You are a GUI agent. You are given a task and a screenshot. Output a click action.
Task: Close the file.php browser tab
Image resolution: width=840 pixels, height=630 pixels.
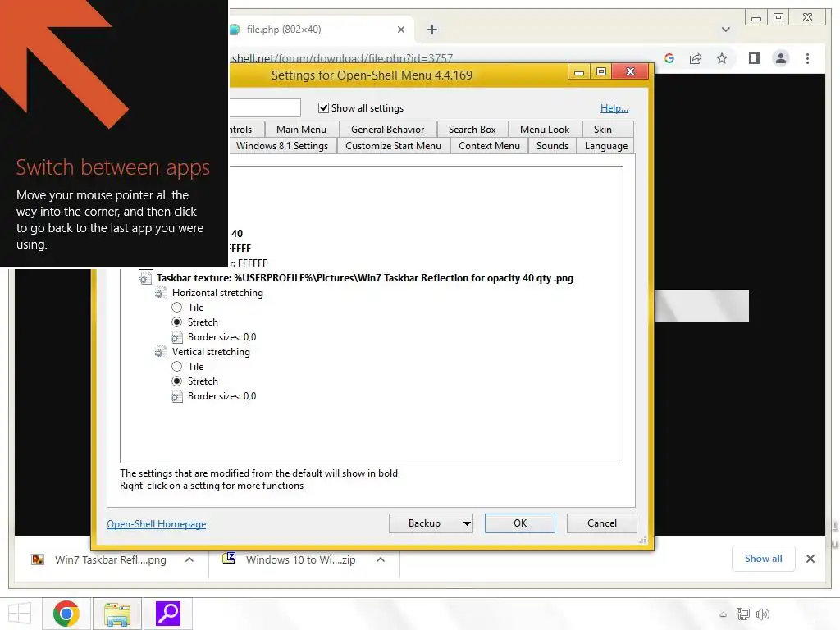click(400, 30)
